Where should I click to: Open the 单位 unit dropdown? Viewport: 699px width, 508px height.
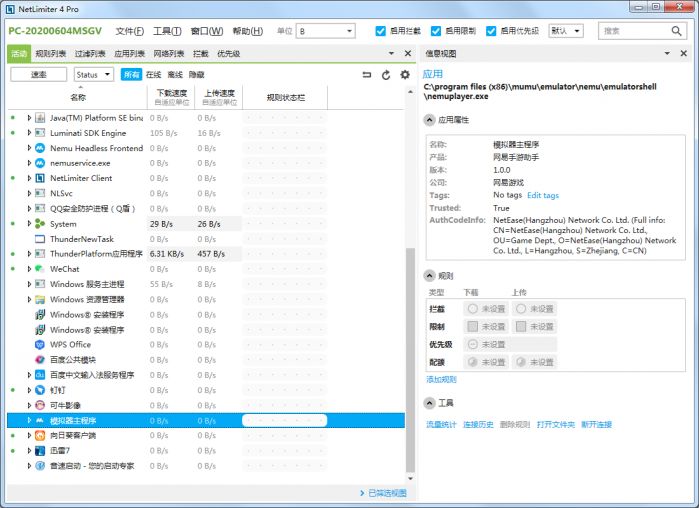(x=326, y=31)
